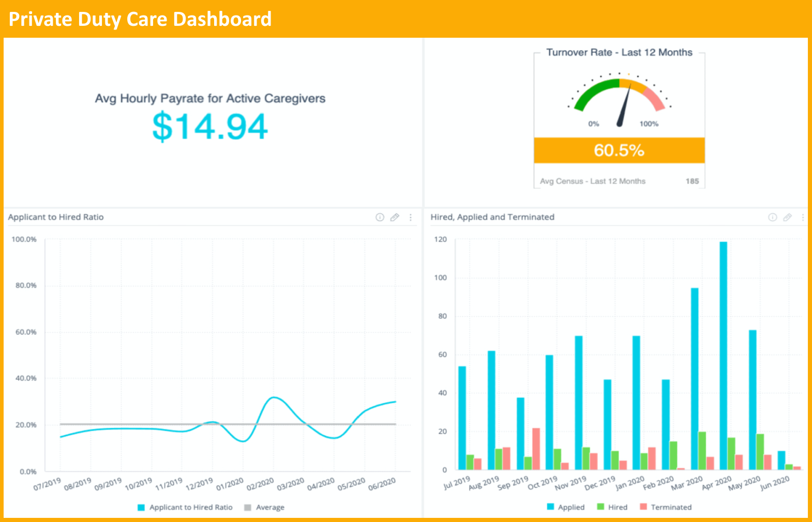Open three-dot menu on Hired, Applied and Terminated panel

tap(803, 218)
